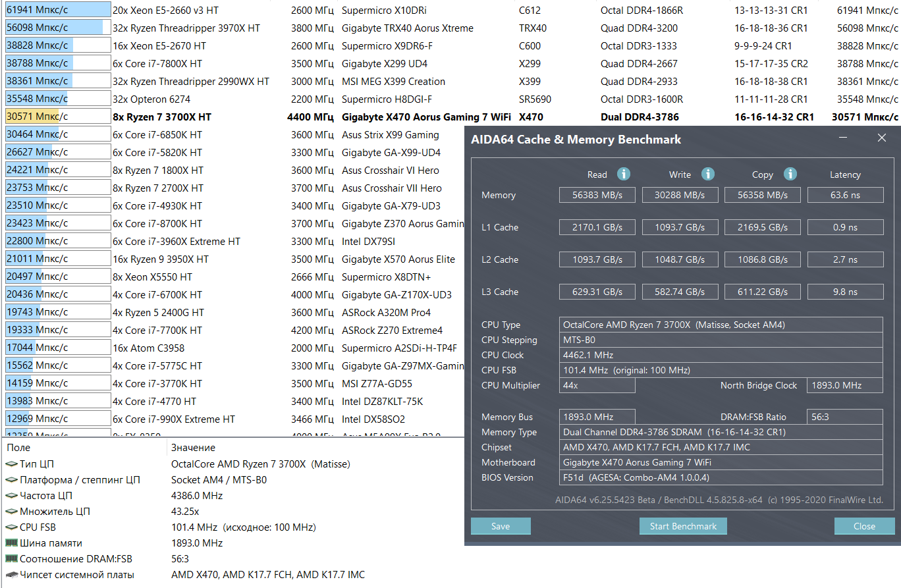Click the DRAM:FSB Ratio field 56:3

(845, 417)
